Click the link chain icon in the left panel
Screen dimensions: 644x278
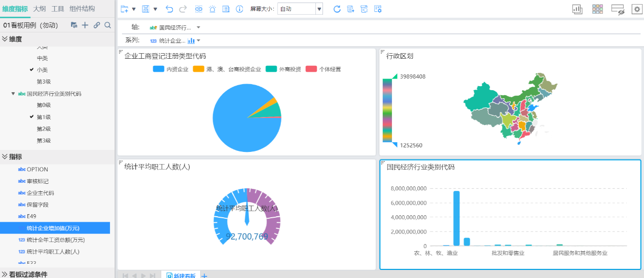tap(96, 25)
